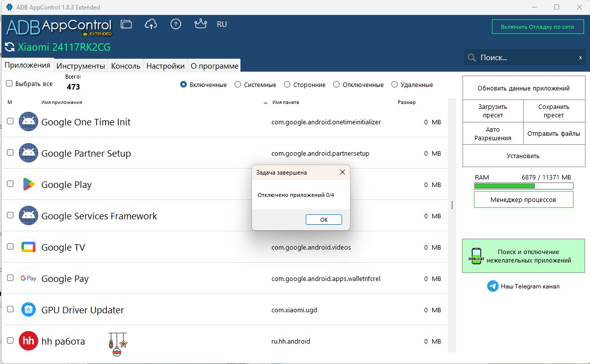Select the com.xiaomi.ugd package name

tap(294, 310)
